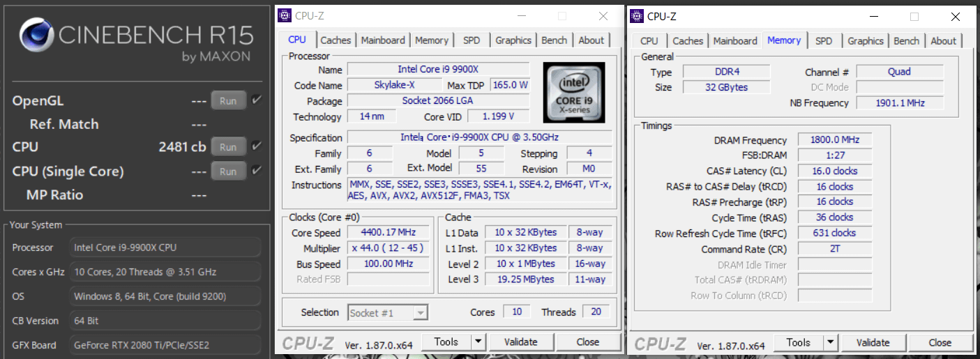Toggle the CPU test checkbox in Cinebench
The height and width of the screenshot is (359, 980).
257,146
